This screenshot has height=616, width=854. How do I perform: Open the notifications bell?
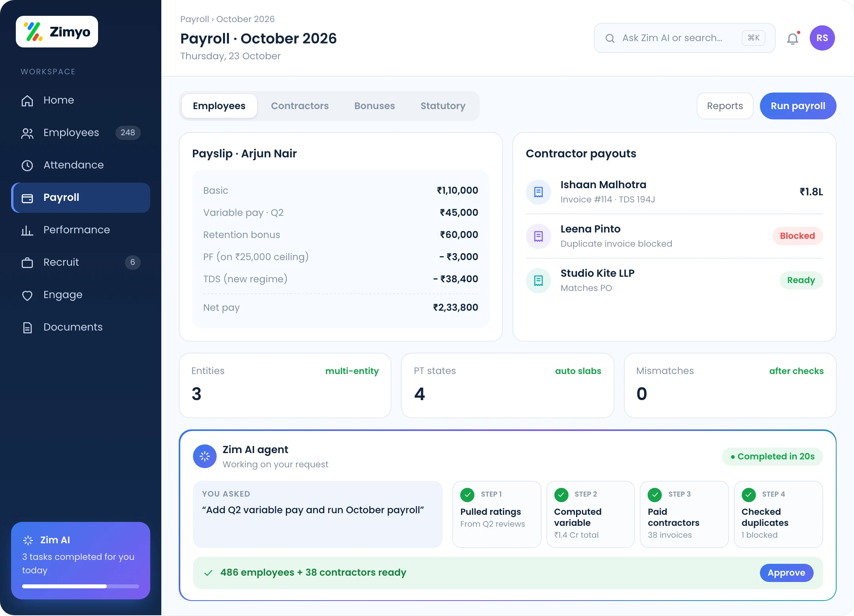coord(793,38)
